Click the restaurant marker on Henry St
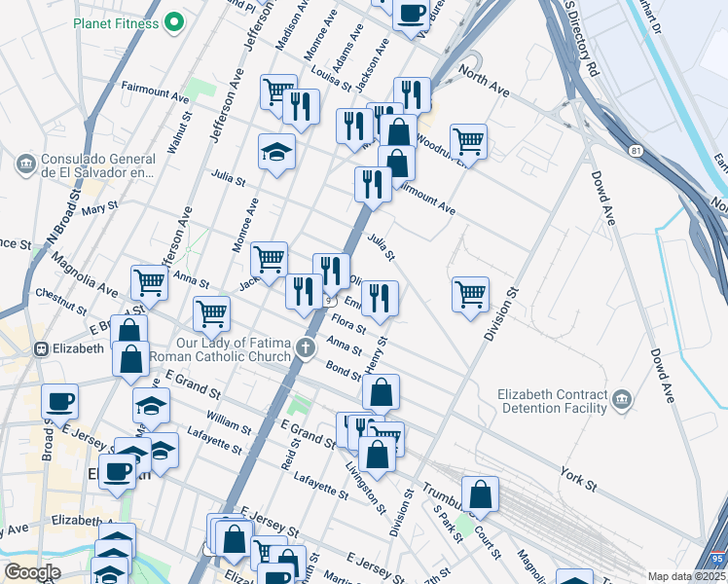 click(380, 302)
